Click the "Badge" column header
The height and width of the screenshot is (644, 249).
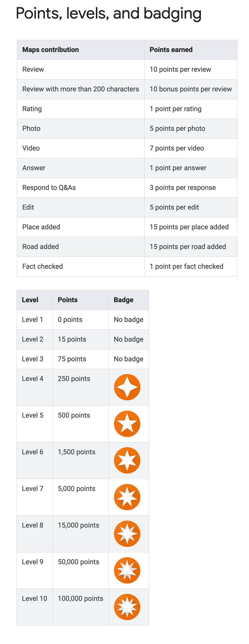click(129, 300)
